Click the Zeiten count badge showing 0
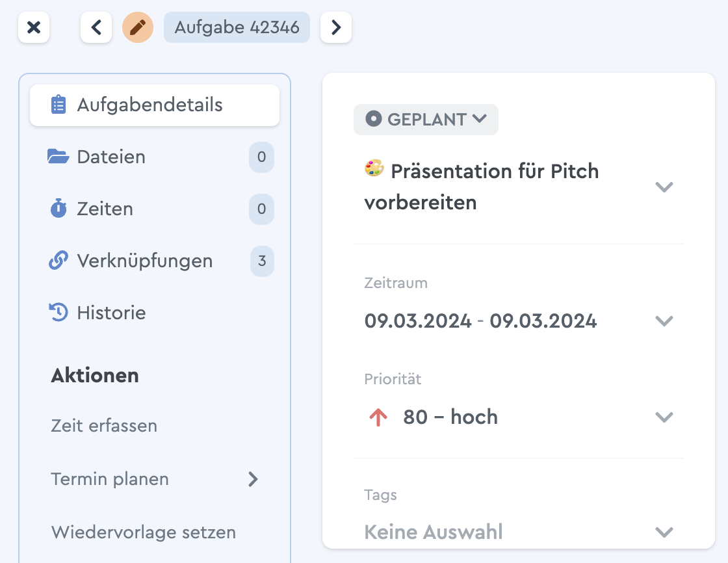This screenshot has height=563, width=728. coord(262,209)
